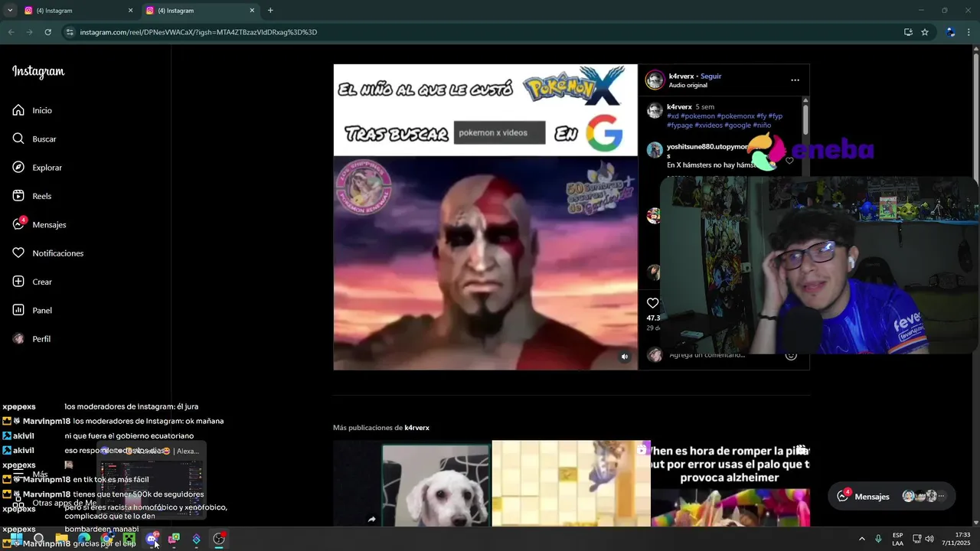Screen dimensions: 980x551
Task: Like the yoshitsune880 comment heart
Action: [789, 161]
